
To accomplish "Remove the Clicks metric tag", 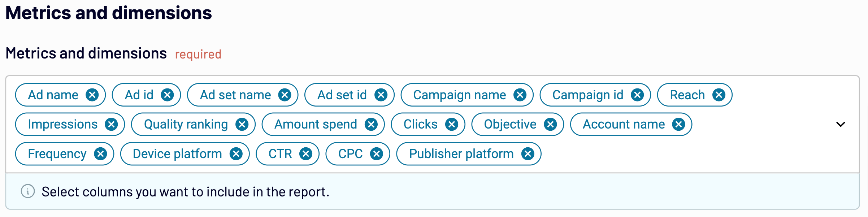I will tap(452, 125).
